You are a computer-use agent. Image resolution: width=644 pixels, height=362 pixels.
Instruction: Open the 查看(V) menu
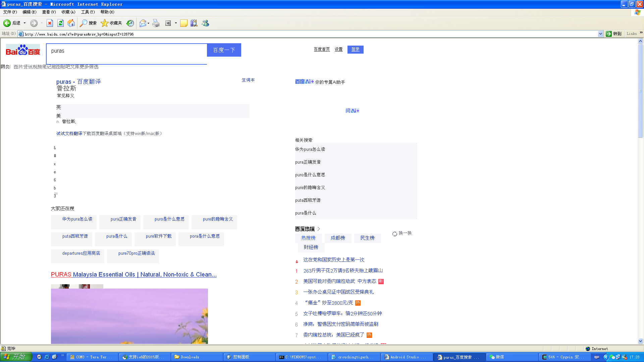tap(49, 12)
